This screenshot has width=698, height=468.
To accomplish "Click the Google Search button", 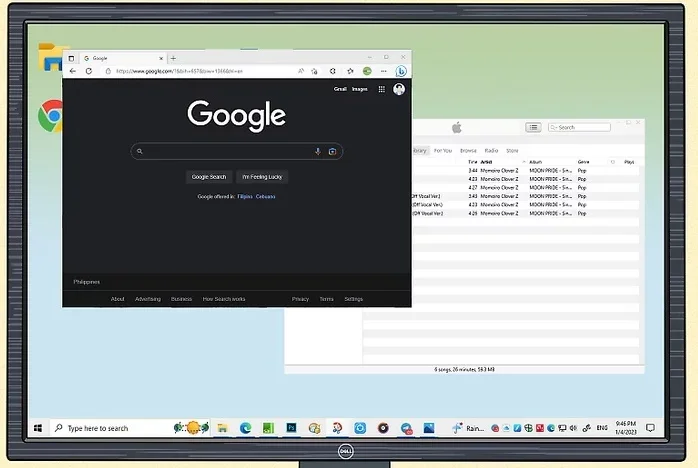I will coord(209,177).
